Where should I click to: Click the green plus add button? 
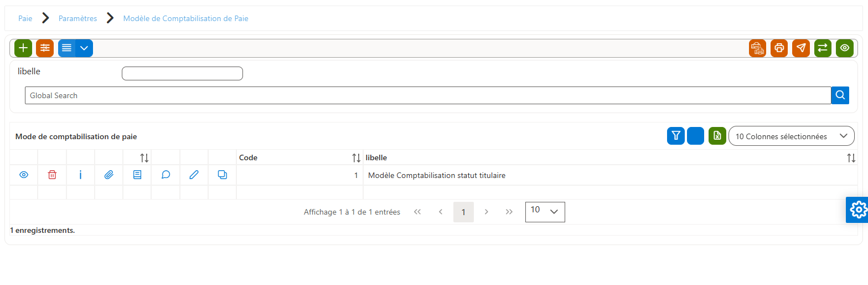point(23,48)
